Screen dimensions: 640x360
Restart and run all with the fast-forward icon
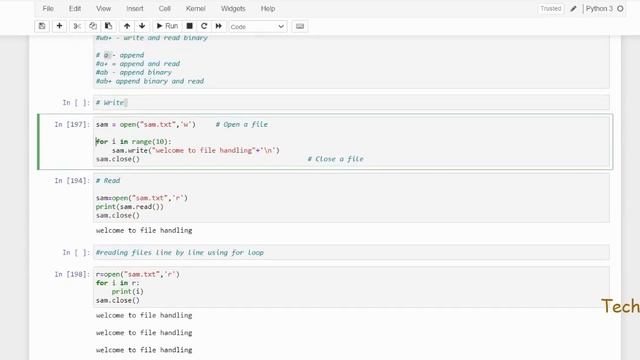(x=219, y=26)
